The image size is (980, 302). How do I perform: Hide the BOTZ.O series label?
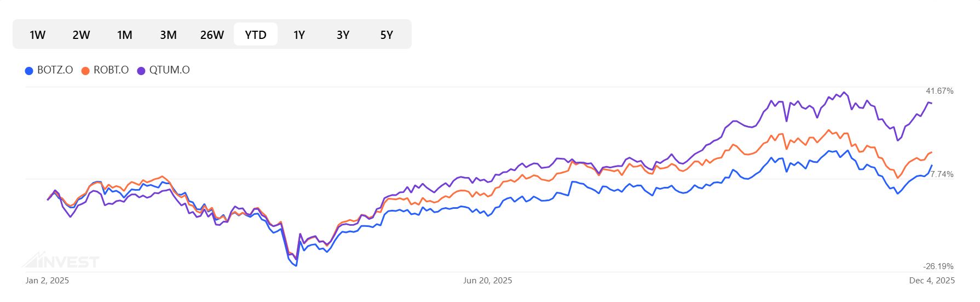(55, 70)
